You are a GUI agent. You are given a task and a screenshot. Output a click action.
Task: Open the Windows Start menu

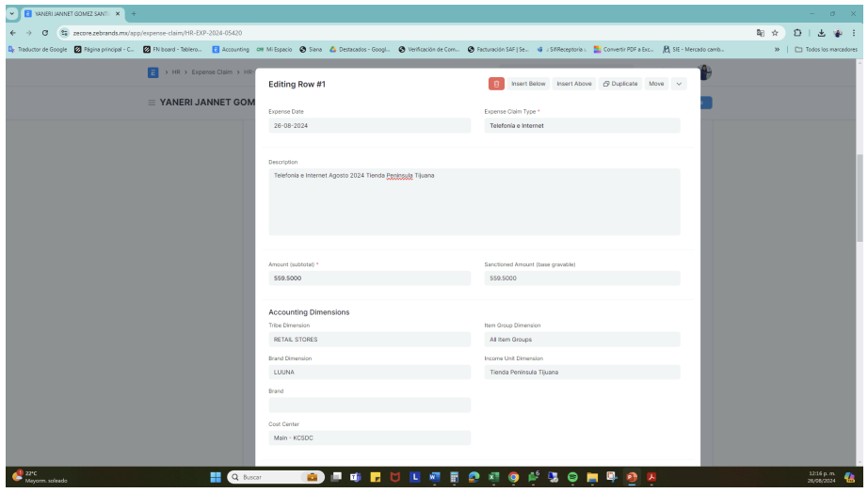pos(215,477)
